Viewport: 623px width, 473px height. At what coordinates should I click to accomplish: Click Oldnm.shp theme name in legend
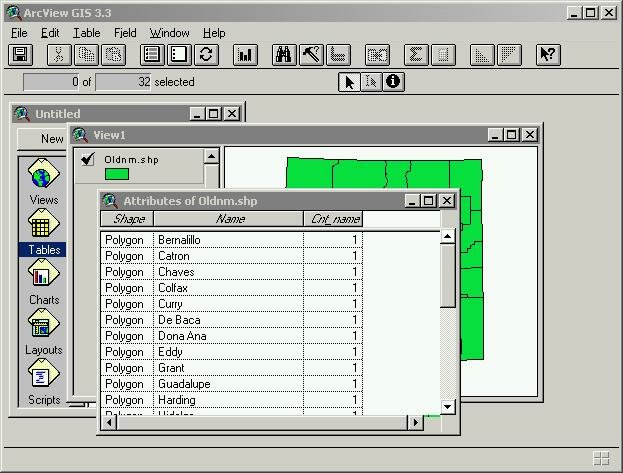pos(131,160)
